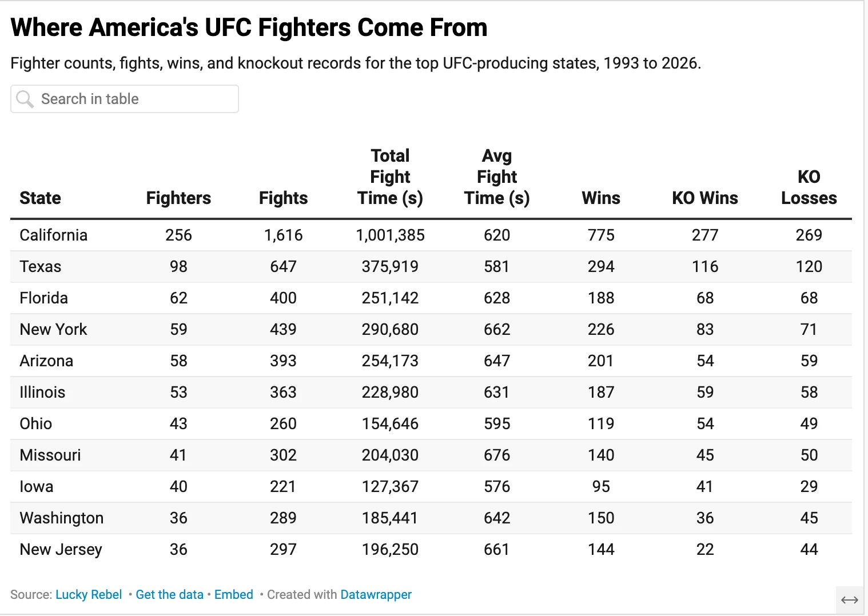Viewport: 868px width, 616px height.
Task: Sort by the Wins column header
Action: [601, 198]
